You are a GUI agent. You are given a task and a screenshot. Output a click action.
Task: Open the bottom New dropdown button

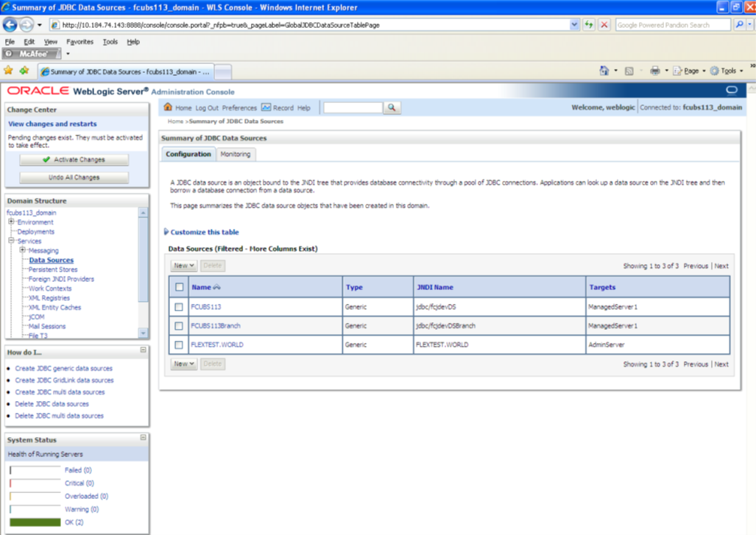pyautogui.click(x=184, y=364)
